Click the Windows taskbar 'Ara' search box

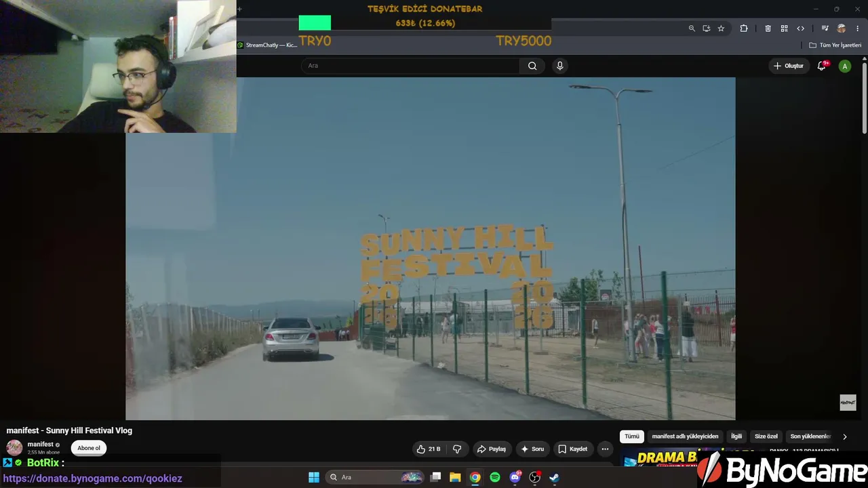(375, 477)
